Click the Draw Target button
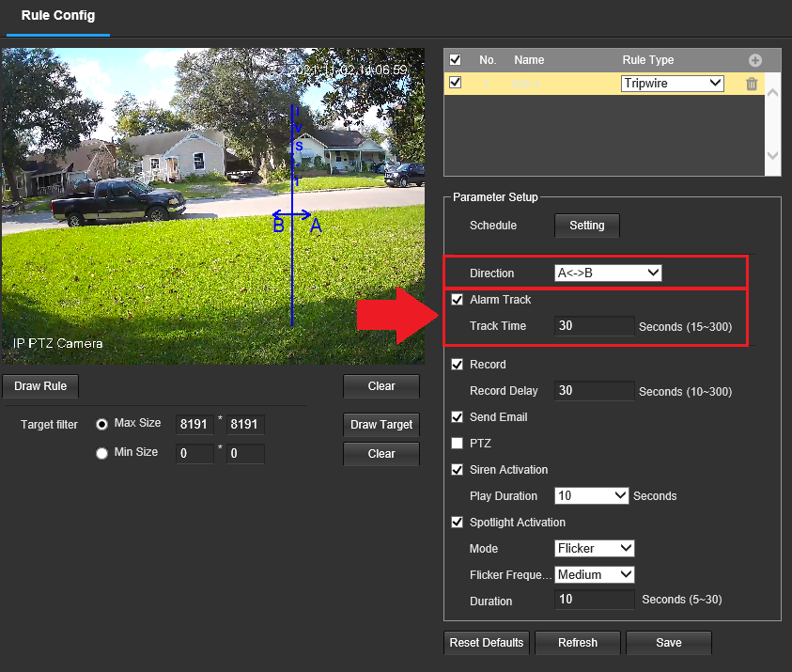 pyautogui.click(x=381, y=425)
